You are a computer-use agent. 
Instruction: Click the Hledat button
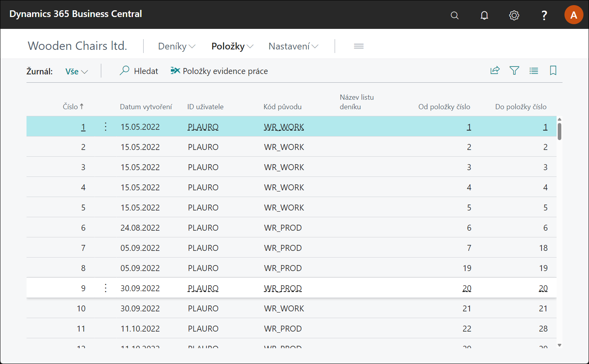[139, 71]
